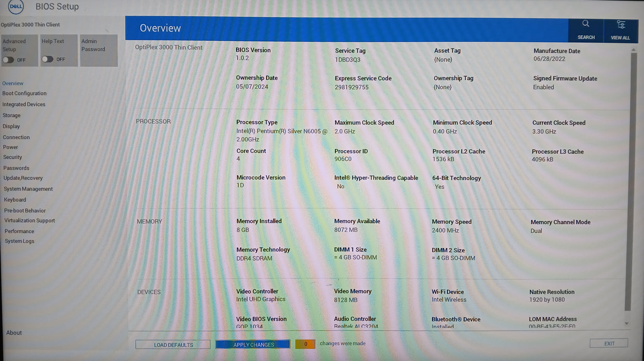Click the Current Clock Speed 3.30 GHz

[x=544, y=132]
